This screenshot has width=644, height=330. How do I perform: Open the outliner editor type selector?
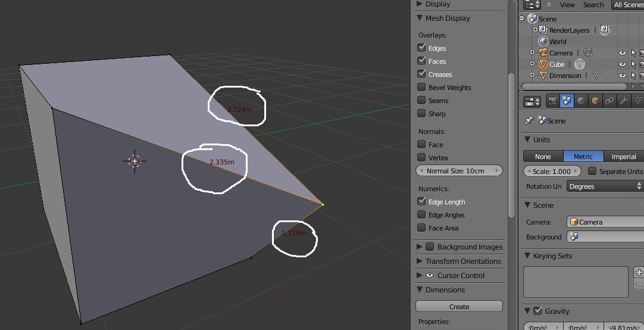(x=533, y=5)
